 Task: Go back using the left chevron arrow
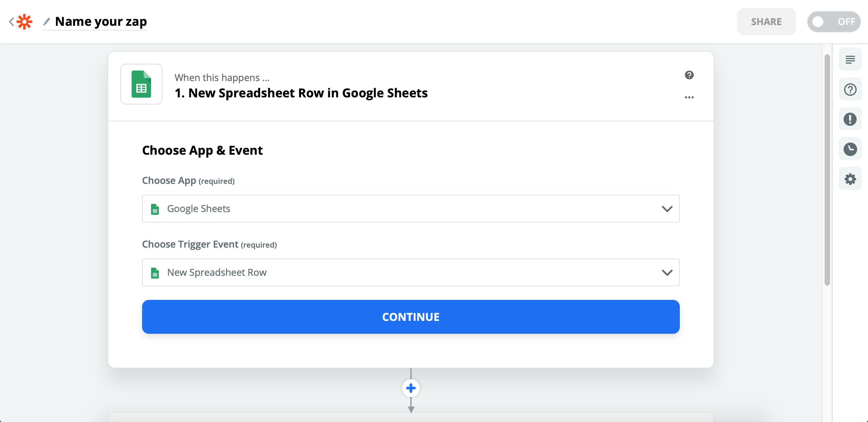pyautogui.click(x=12, y=22)
